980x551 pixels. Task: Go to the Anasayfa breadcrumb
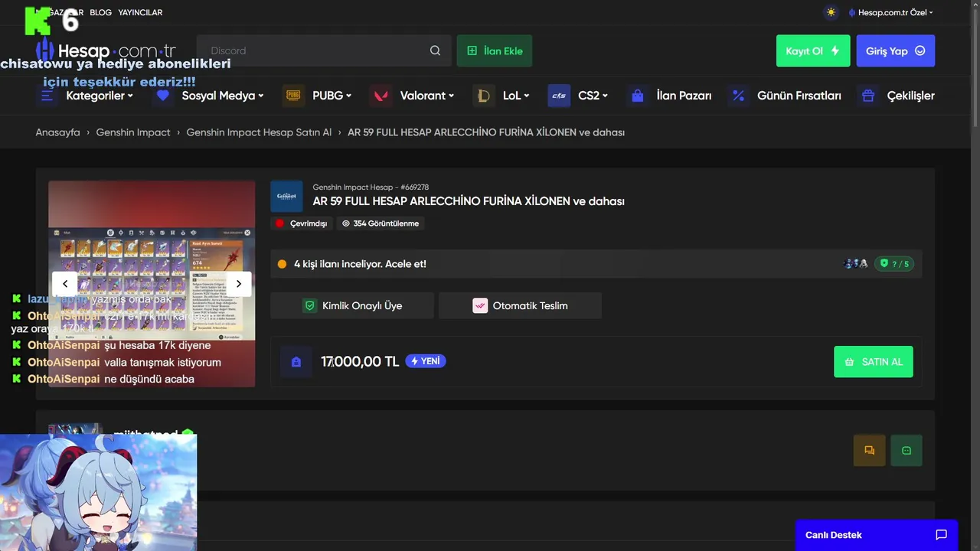(x=57, y=132)
